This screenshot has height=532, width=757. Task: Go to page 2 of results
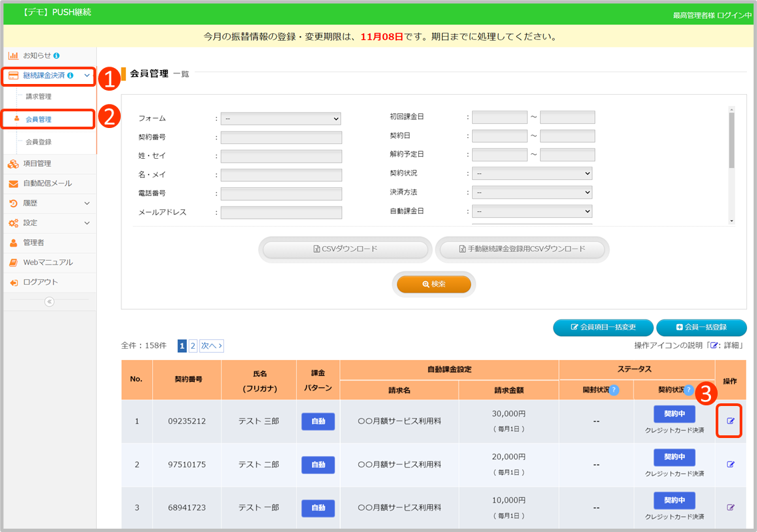(193, 346)
